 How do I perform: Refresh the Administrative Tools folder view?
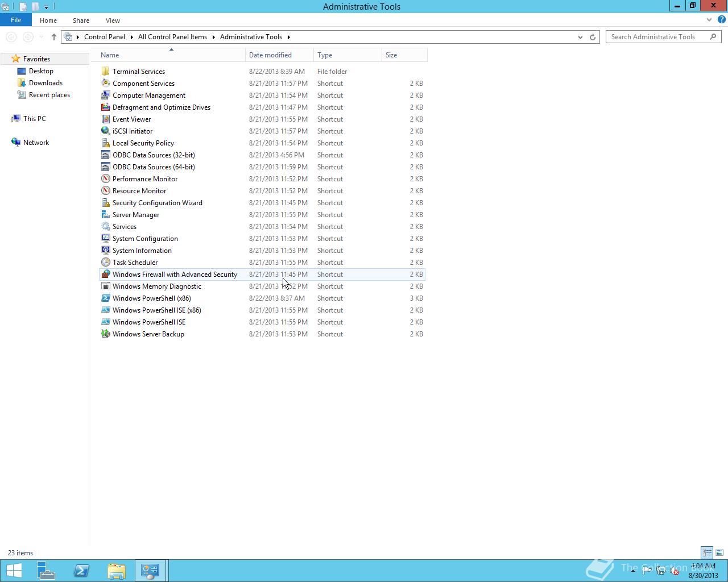(x=593, y=37)
